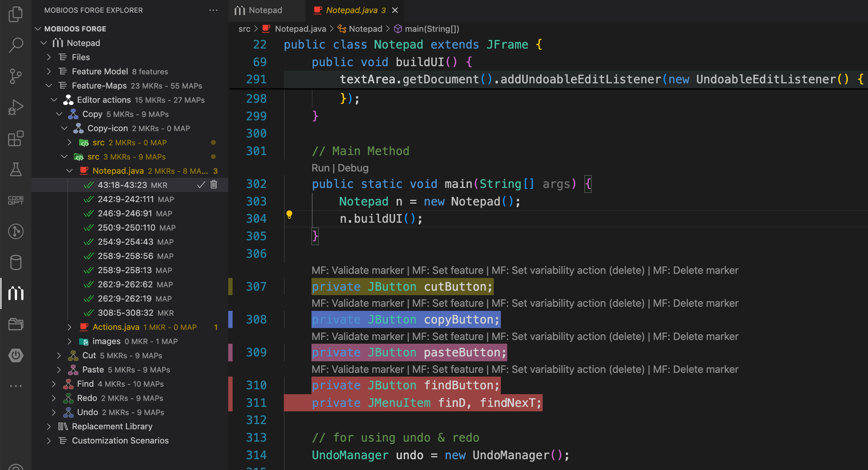
Task: Select the 308:5-308:32 MKR entry
Action: pyautogui.click(x=130, y=313)
